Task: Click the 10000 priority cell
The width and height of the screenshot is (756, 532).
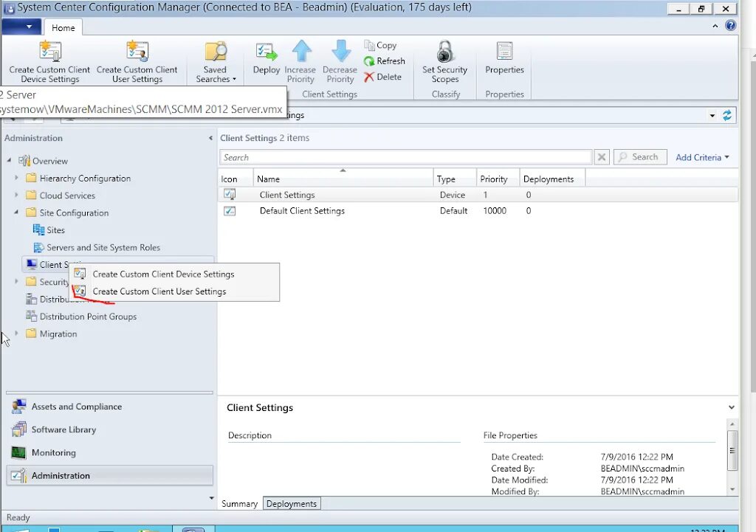Action: click(x=495, y=210)
